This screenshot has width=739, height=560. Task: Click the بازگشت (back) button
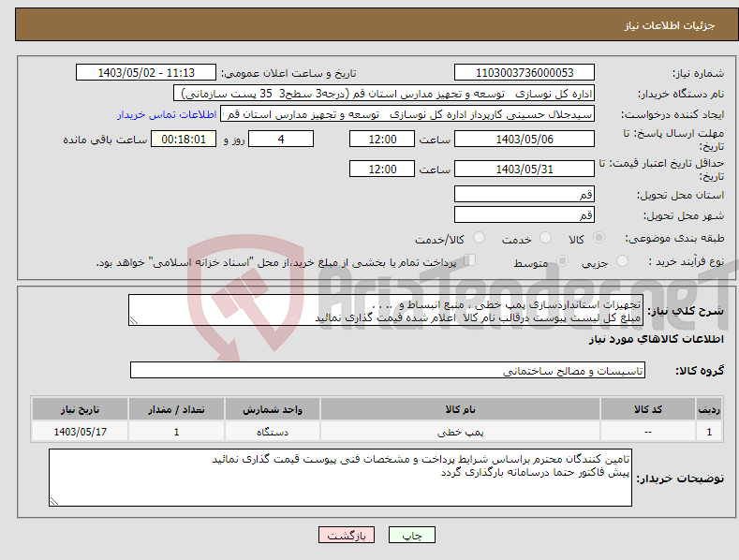(x=347, y=535)
